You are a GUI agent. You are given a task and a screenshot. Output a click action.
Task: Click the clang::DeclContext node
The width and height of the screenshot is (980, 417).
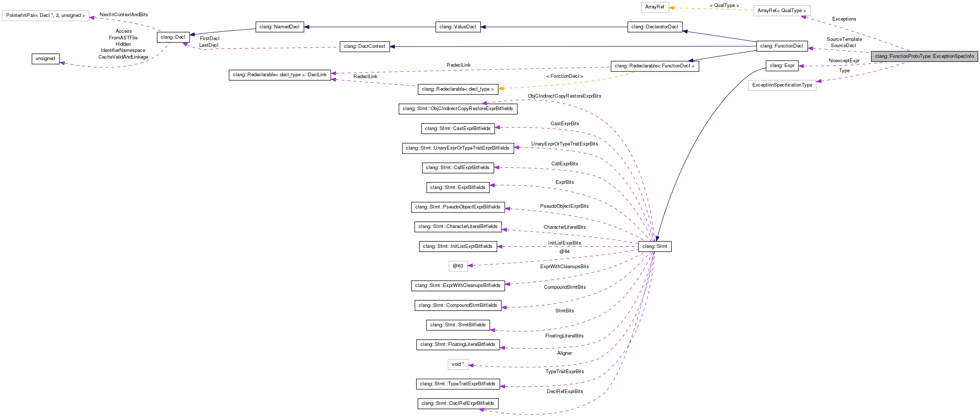click(x=364, y=46)
